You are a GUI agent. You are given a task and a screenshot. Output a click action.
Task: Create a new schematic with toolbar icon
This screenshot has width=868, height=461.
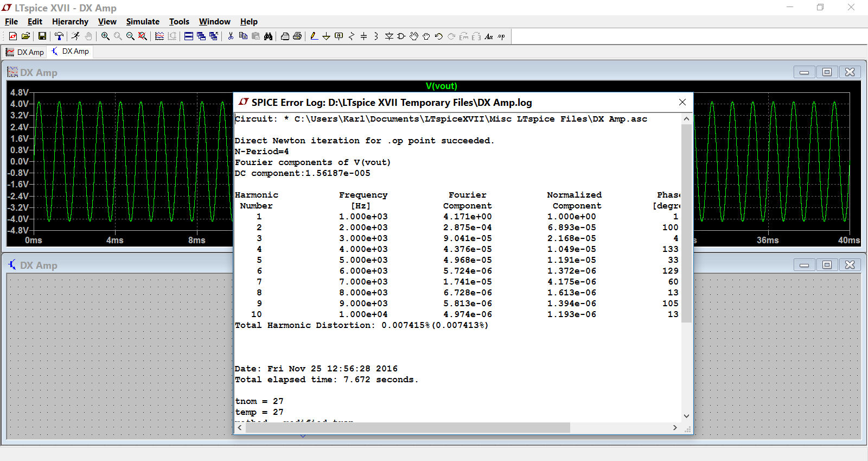(x=13, y=36)
